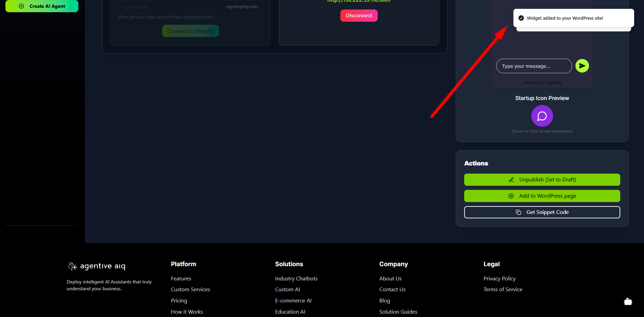Visit the Blog footer link
Screen dimensions: 644x317
[x=384, y=300]
